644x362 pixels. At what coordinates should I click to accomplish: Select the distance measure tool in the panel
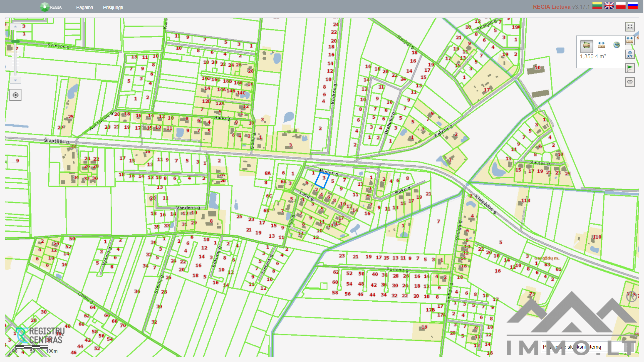[601, 45]
